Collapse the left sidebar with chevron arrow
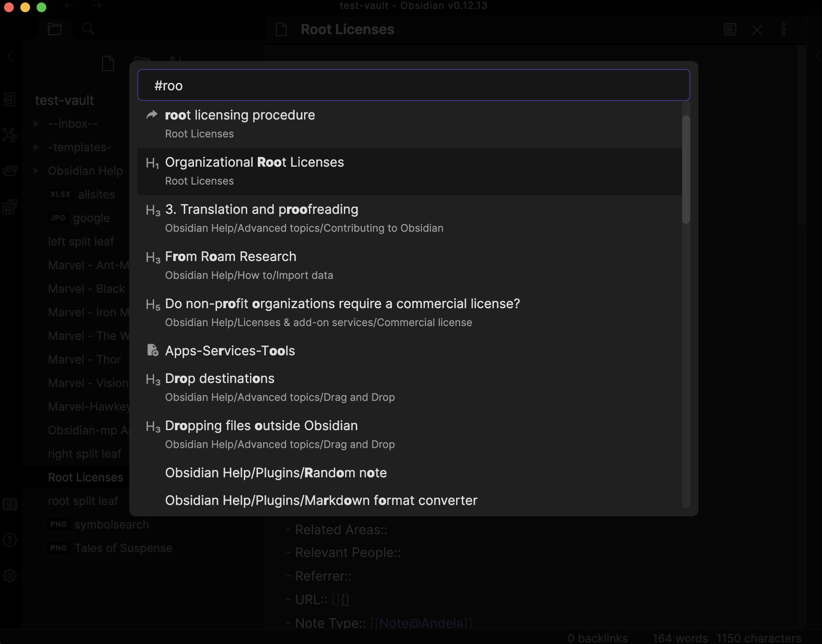Viewport: 822px width, 644px height. [x=10, y=56]
